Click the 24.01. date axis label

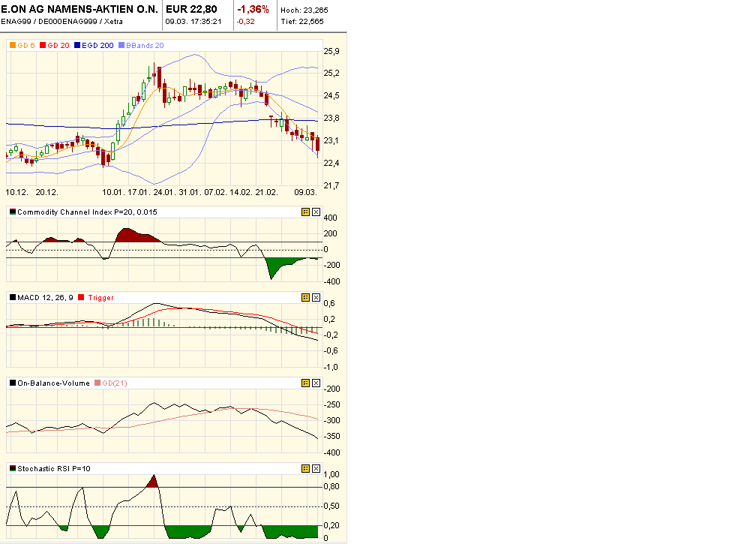click(164, 192)
